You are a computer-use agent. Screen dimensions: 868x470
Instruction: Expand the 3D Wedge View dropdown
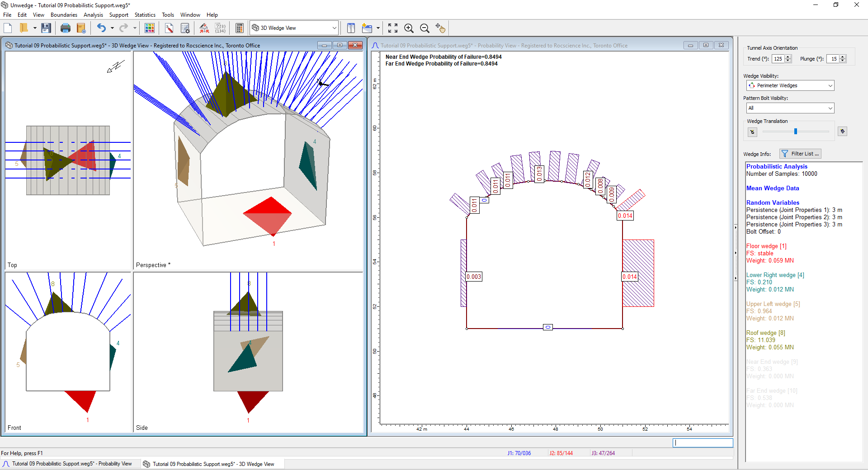coord(334,28)
